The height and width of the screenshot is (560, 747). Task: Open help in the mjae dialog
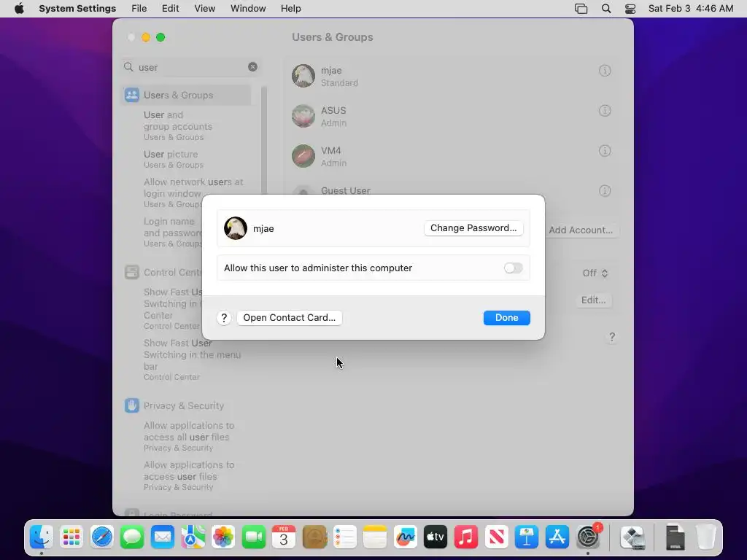tap(224, 318)
